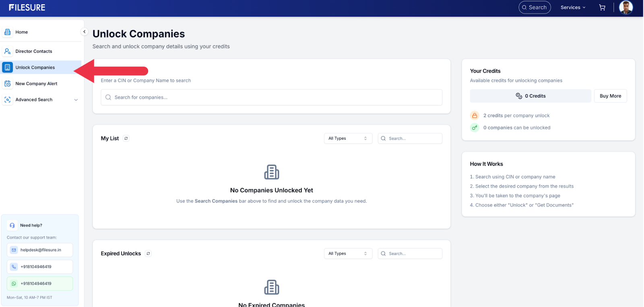Click the helpdesk email contact
The image size is (644, 307).
pos(40,250)
